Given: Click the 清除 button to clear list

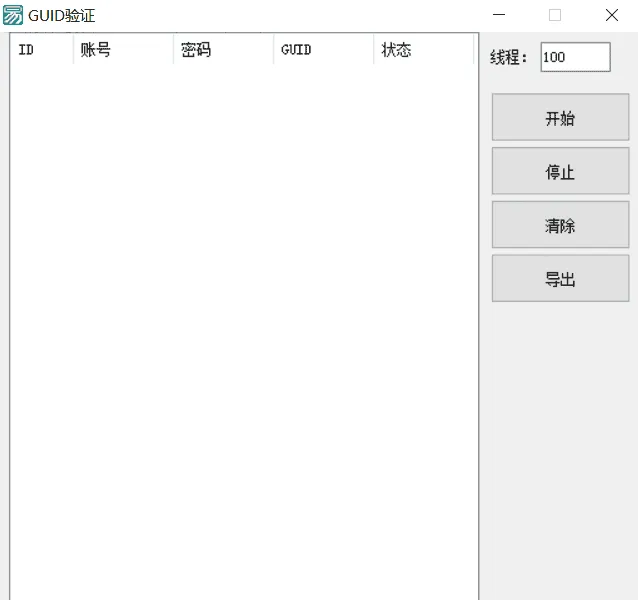Looking at the screenshot, I should pyautogui.click(x=560, y=226).
